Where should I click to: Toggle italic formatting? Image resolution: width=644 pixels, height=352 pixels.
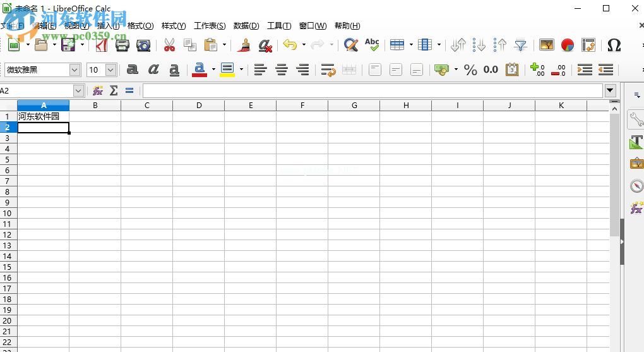click(x=153, y=70)
